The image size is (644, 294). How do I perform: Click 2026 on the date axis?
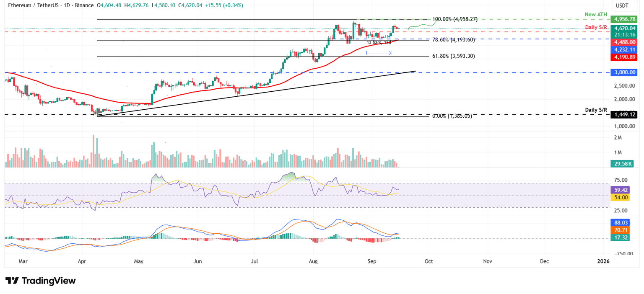pos(603,261)
